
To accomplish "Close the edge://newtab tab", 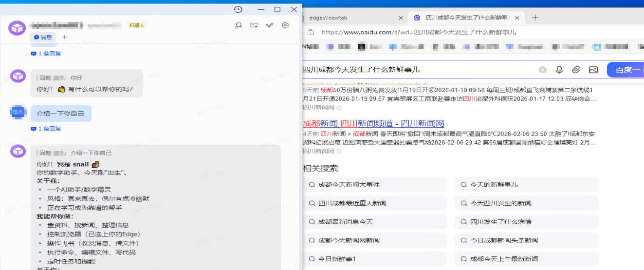I will [401, 18].
